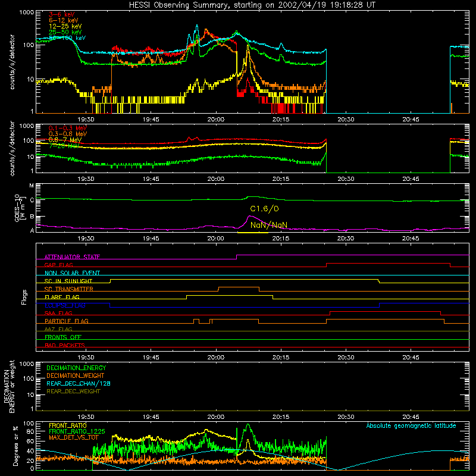
Task: Select the 3-6 keV legend label
Action: [x=62, y=14]
